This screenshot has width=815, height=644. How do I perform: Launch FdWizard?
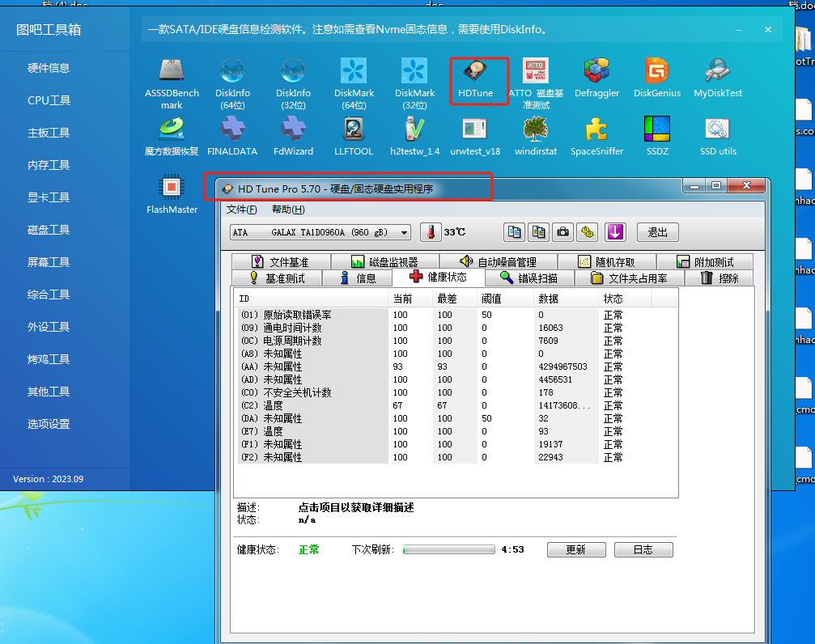pos(293,136)
